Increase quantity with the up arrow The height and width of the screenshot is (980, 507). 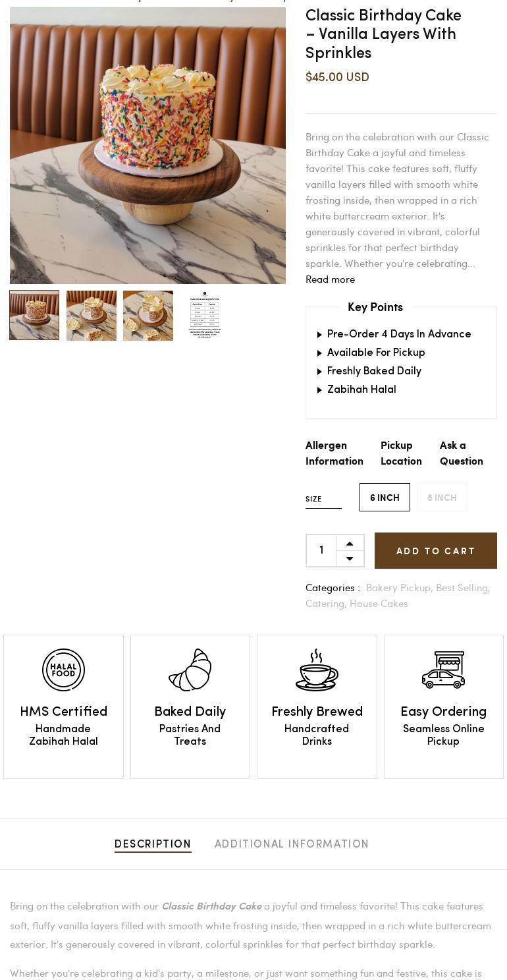tap(350, 543)
